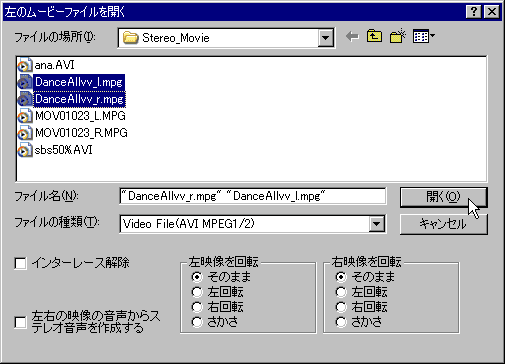Enable the インターレース解除 checkbox

pyautogui.click(x=20, y=264)
